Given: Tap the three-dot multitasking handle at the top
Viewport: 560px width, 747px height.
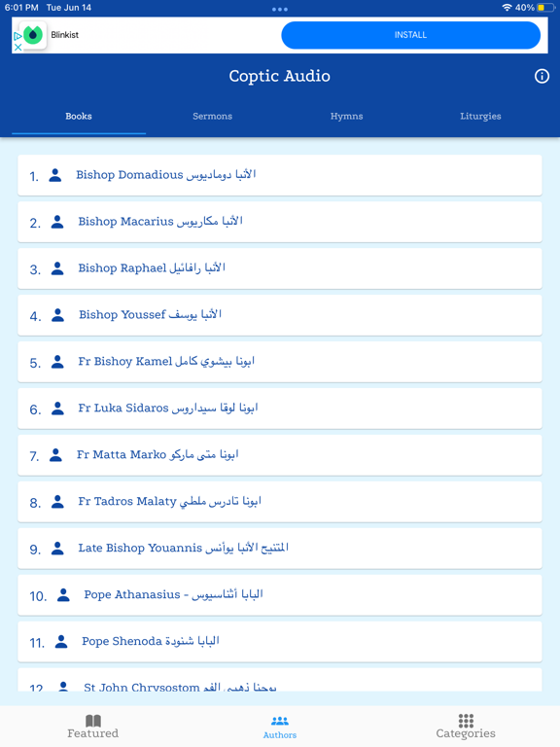Looking at the screenshot, I should (280, 9).
